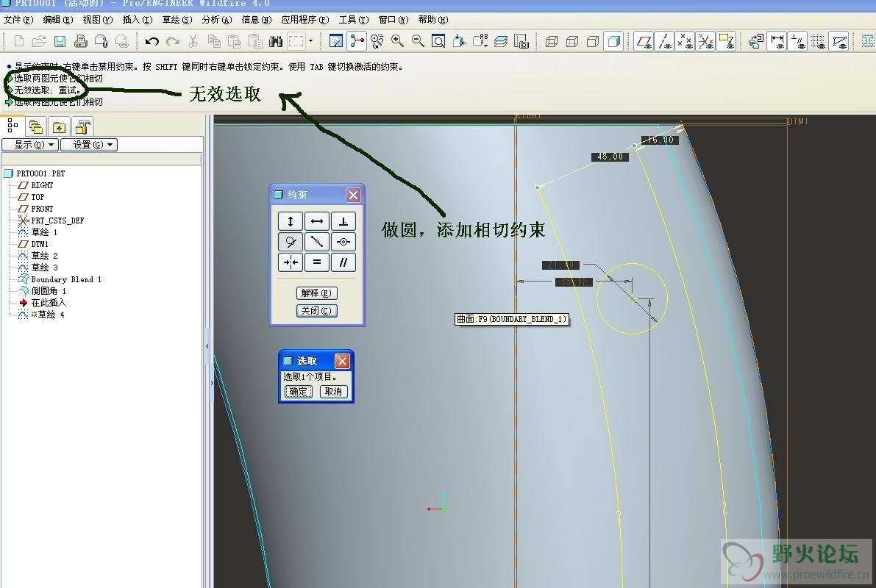The image size is (876, 588).
Task: Open the 分析(A) menu
Action: (217, 20)
